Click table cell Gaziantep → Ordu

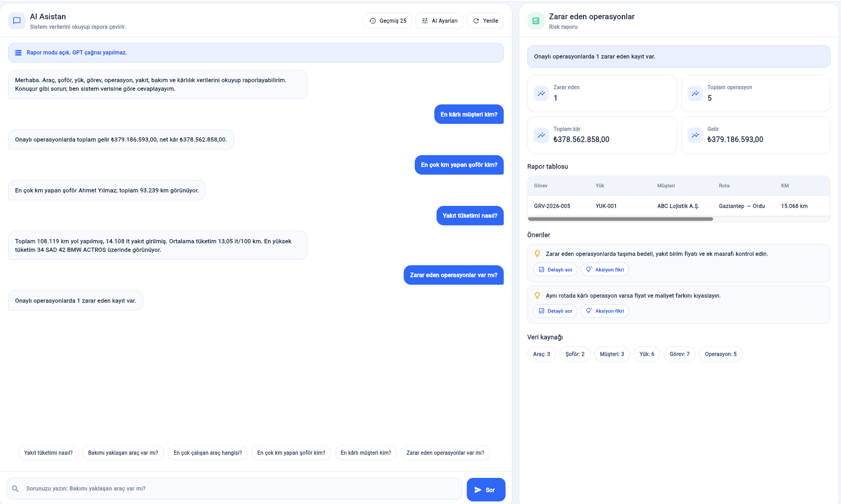point(742,206)
